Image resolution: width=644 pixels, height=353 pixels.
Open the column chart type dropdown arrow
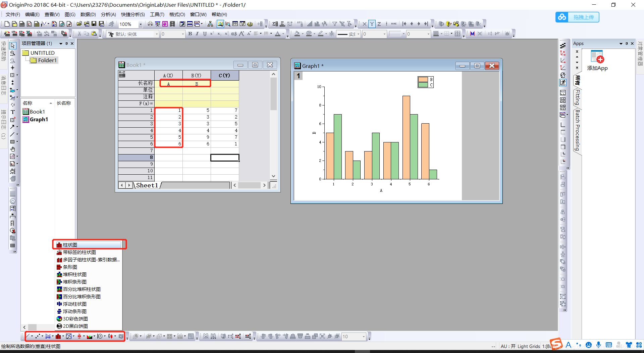click(x=63, y=336)
